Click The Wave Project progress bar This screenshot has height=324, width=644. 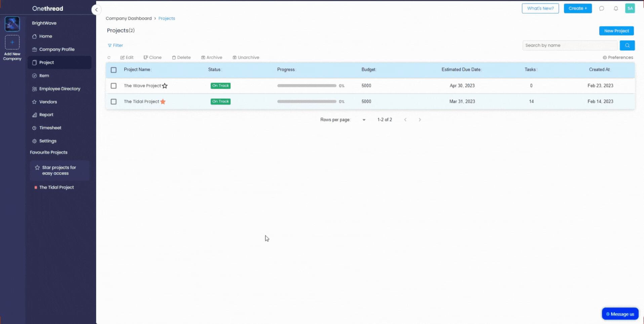(x=307, y=86)
